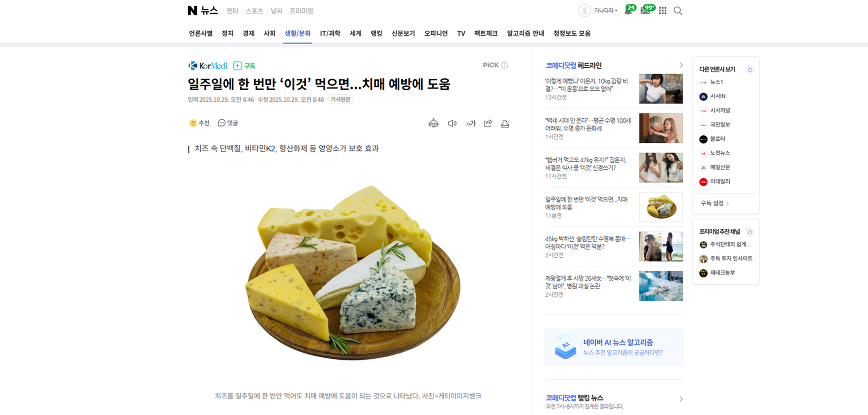Screen dimensions: 868x415
Task: Expand 코메디닷컴 헤드라인 with arrow
Action: [681, 66]
